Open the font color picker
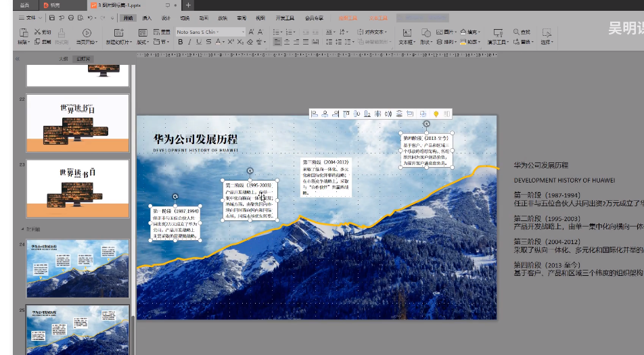644x355 pixels. point(220,42)
